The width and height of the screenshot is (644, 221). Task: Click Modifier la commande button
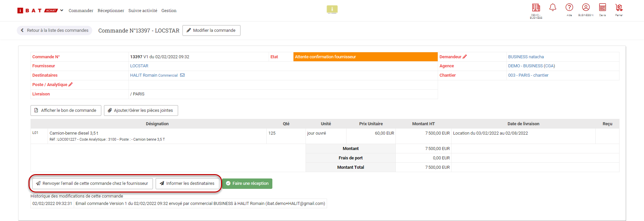(211, 30)
